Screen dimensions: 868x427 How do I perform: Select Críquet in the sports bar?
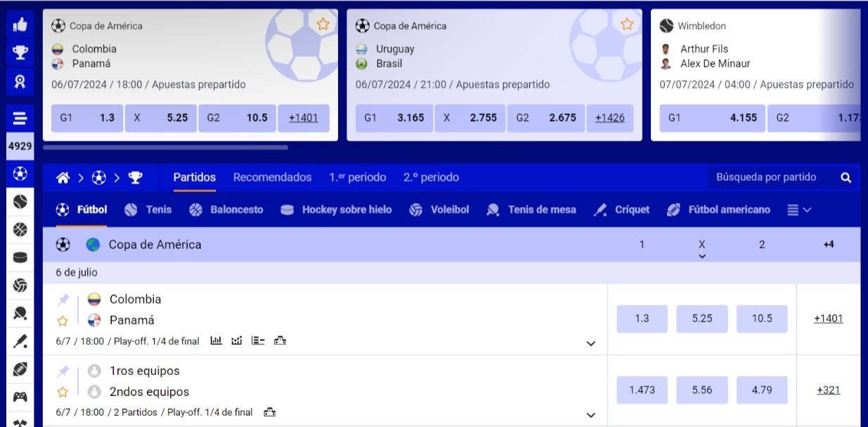pyautogui.click(x=621, y=210)
